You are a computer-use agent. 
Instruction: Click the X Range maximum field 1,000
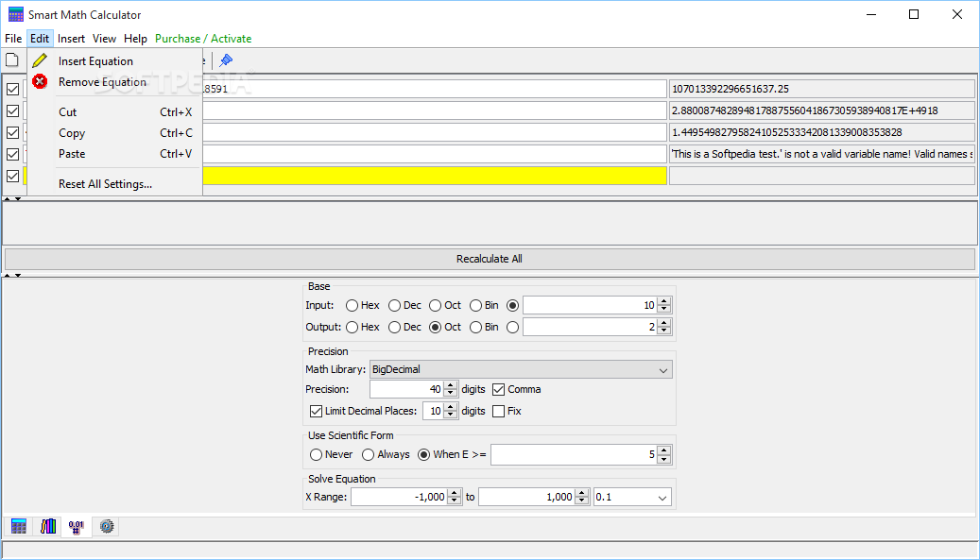tap(527, 498)
